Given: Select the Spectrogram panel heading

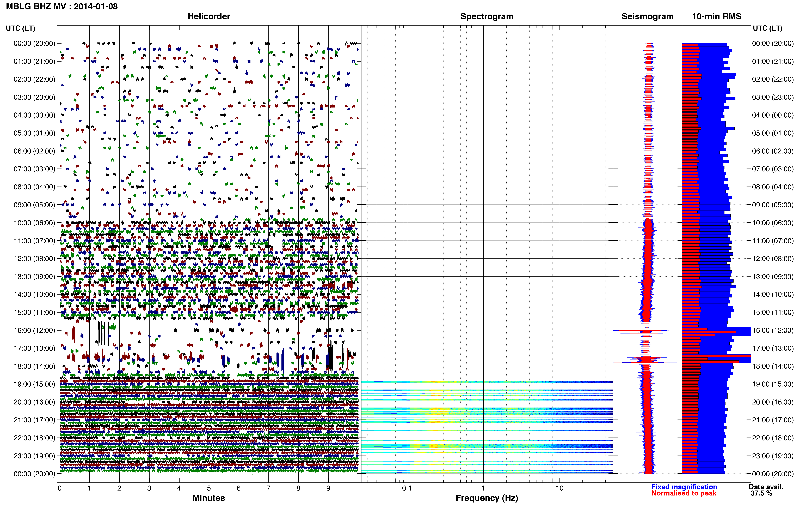Looking at the screenshot, I should 487,16.
